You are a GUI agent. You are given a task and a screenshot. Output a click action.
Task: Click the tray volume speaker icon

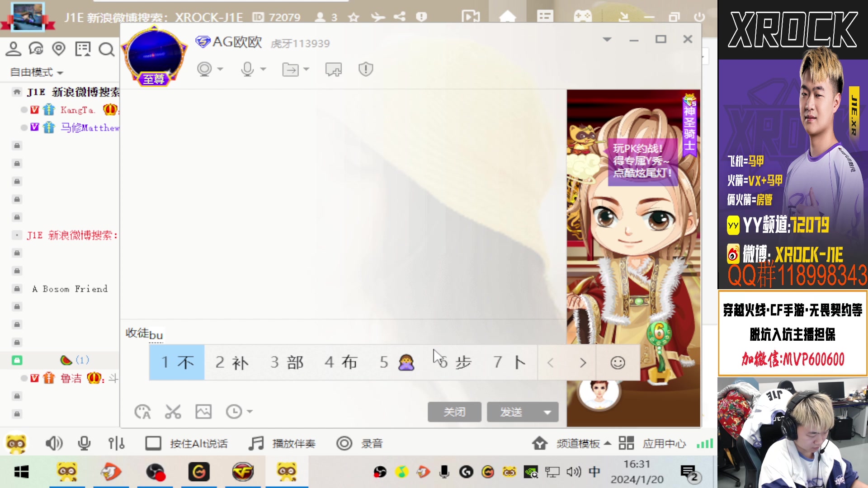[x=573, y=472]
